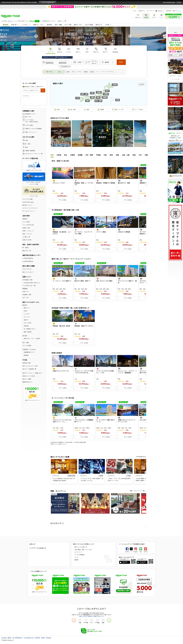This screenshot has height=644, width=183.
Task: Open the メニュー hamburger icon
Action: tap(161, 15)
